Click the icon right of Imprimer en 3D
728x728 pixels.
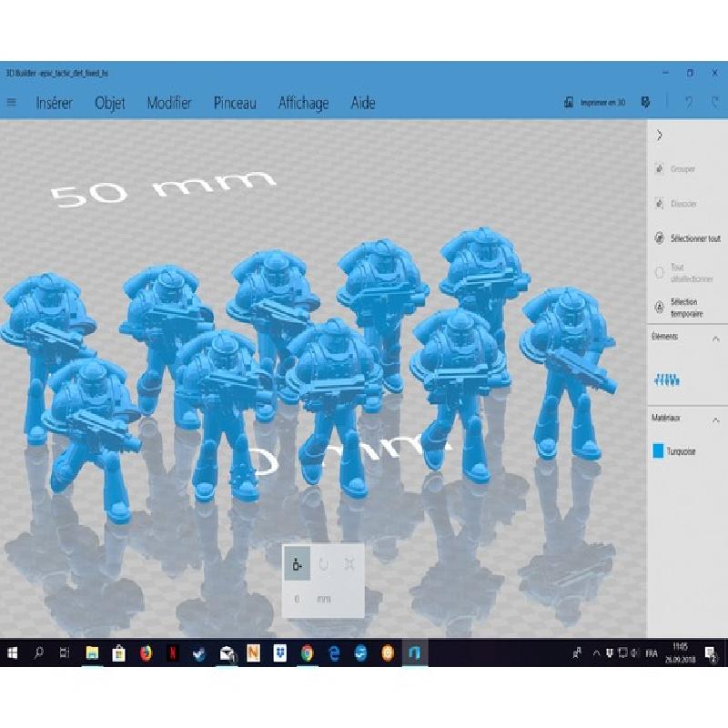645,103
